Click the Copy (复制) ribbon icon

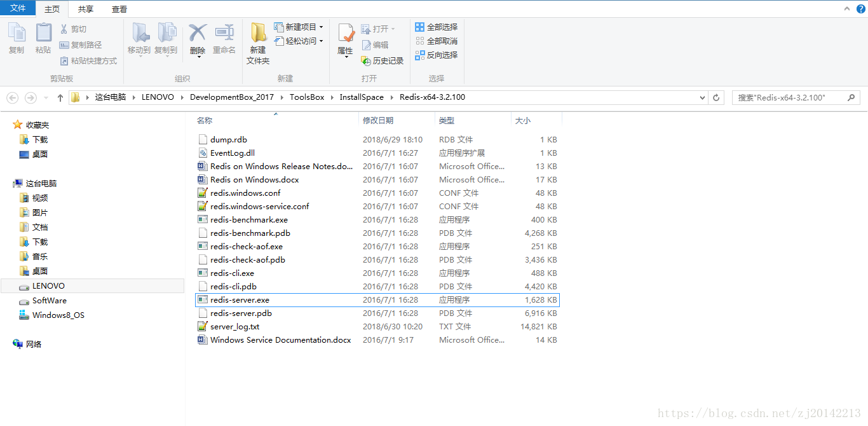[x=17, y=38]
